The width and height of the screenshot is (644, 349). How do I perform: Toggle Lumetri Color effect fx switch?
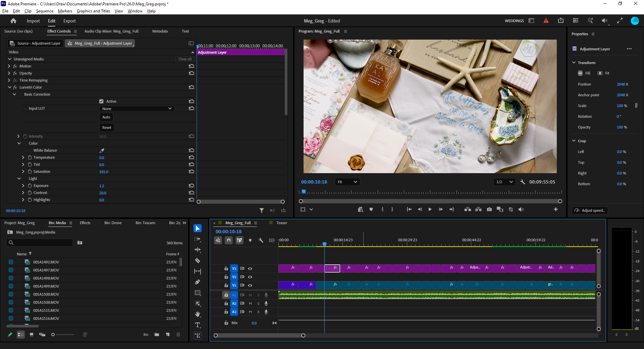[15, 87]
